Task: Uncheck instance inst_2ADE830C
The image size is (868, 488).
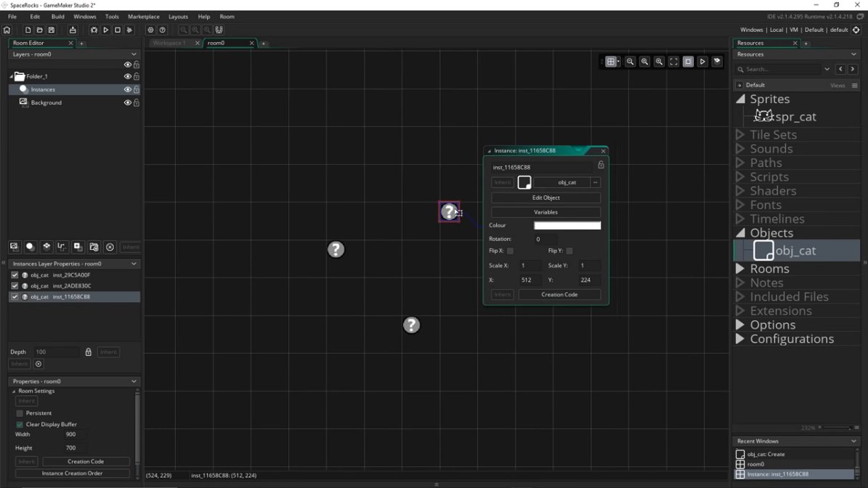Action: tap(15, 286)
